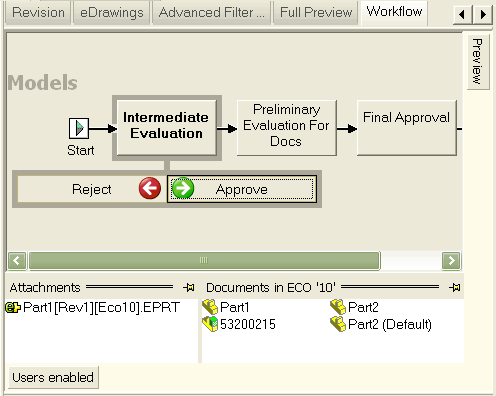Select the Part1[Rev1][Eco10].EPRT file name
Image resolution: width=496 pixels, height=396 pixels.
click(x=101, y=307)
